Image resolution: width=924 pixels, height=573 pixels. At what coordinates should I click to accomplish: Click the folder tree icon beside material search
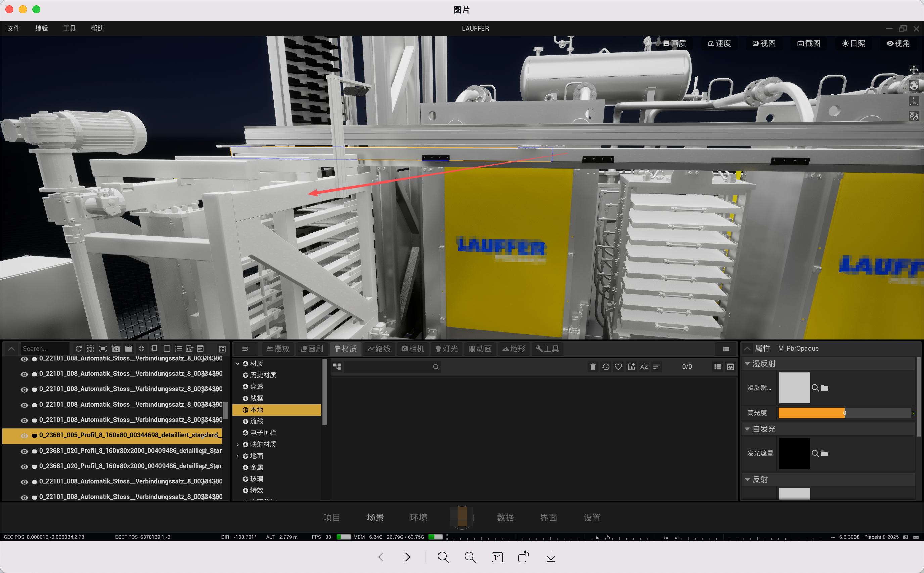337,367
